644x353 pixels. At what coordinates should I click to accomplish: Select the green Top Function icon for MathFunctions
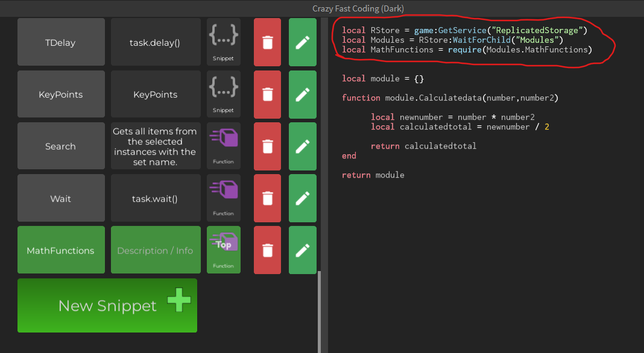pos(223,249)
